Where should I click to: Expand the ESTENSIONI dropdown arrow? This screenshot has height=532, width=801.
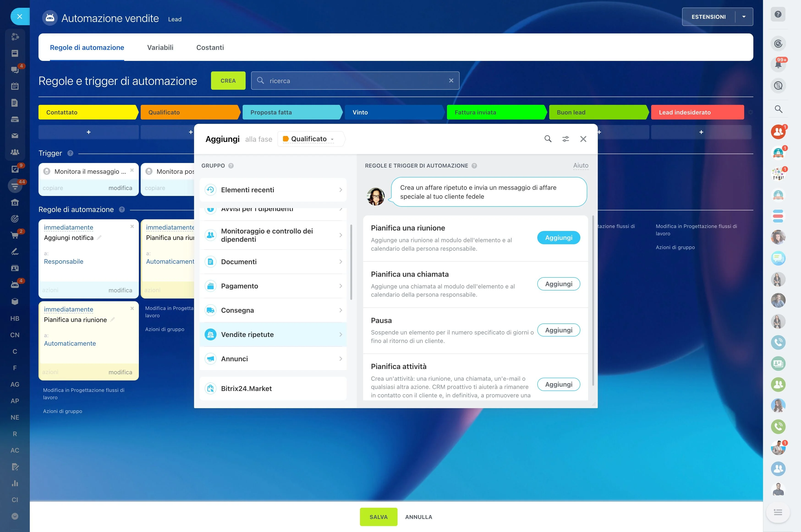click(x=744, y=17)
